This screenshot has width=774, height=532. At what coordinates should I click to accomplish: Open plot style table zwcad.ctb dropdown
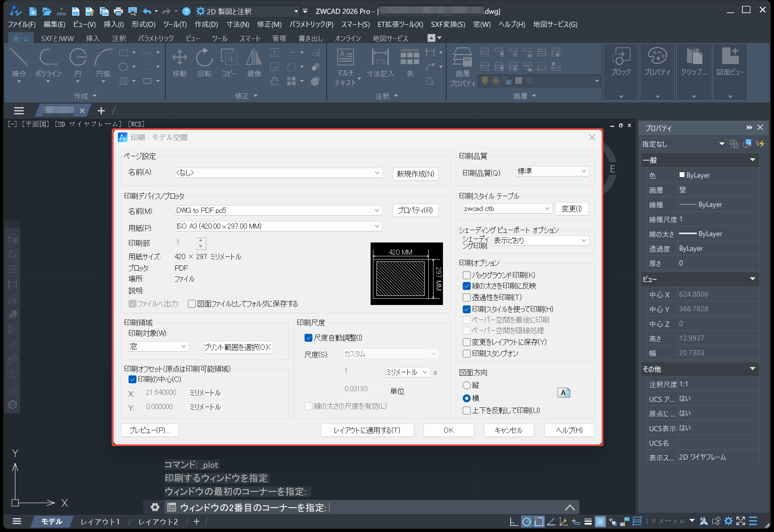[507, 208]
